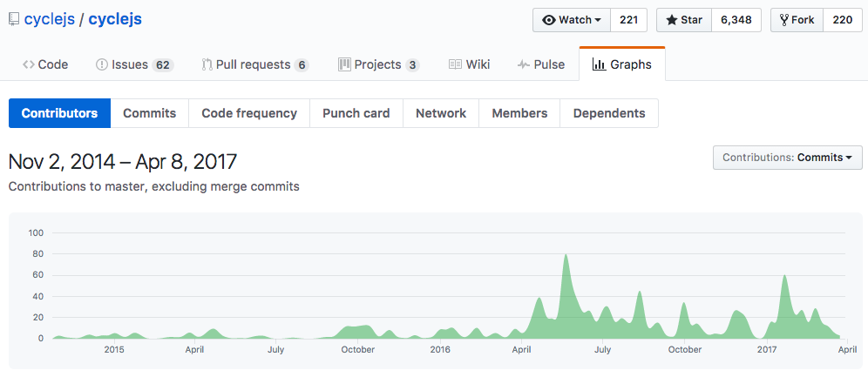
Task: Click the 100 y-axis label
Action: [x=36, y=232]
